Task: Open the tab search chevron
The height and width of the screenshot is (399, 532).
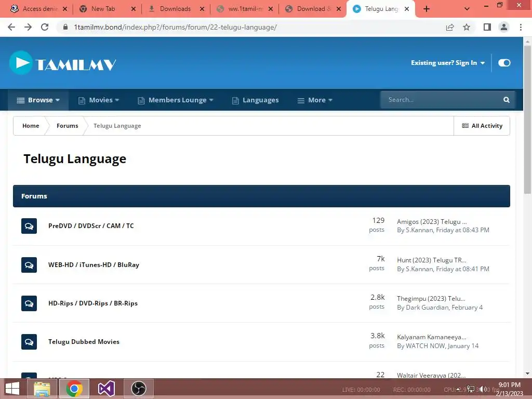Action: click(467, 9)
